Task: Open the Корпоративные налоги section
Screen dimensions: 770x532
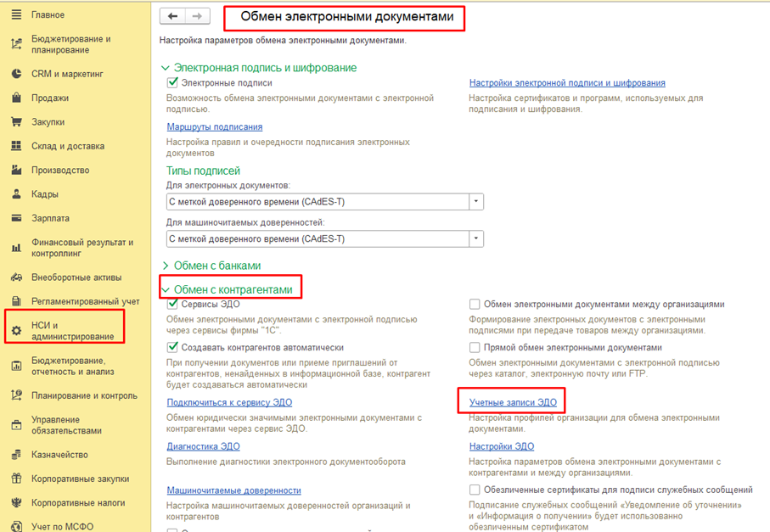Action: [78, 502]
